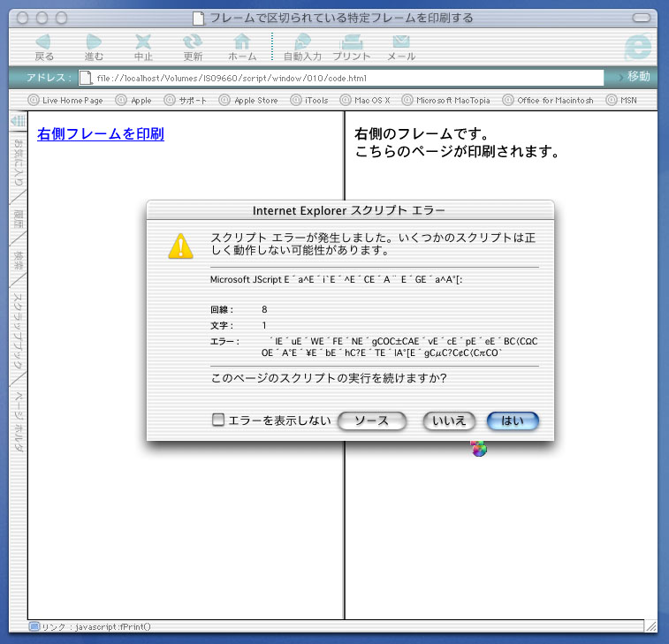This screenshot has width=669, height=644.
Task: Click the このページのスクリプトの実行を続けますか text
Action: [x=329, y=378]
